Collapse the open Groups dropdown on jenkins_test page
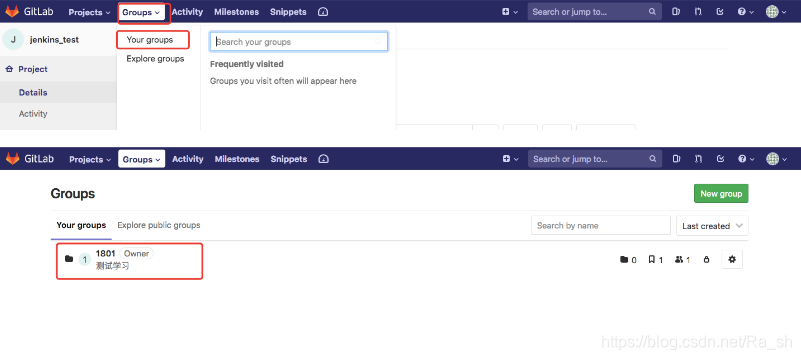The width and height of the screenshot is (801, 360). 142,12
